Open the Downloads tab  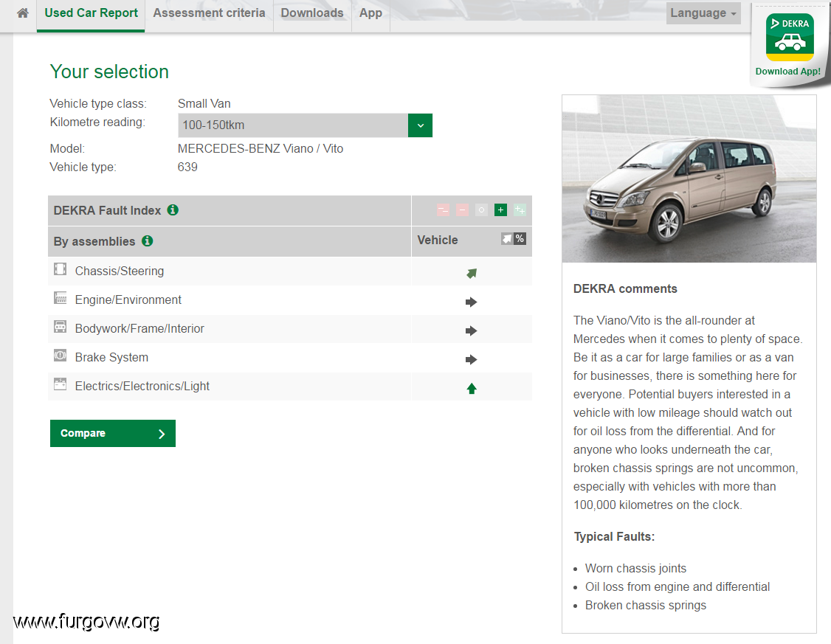coord(312,13)
